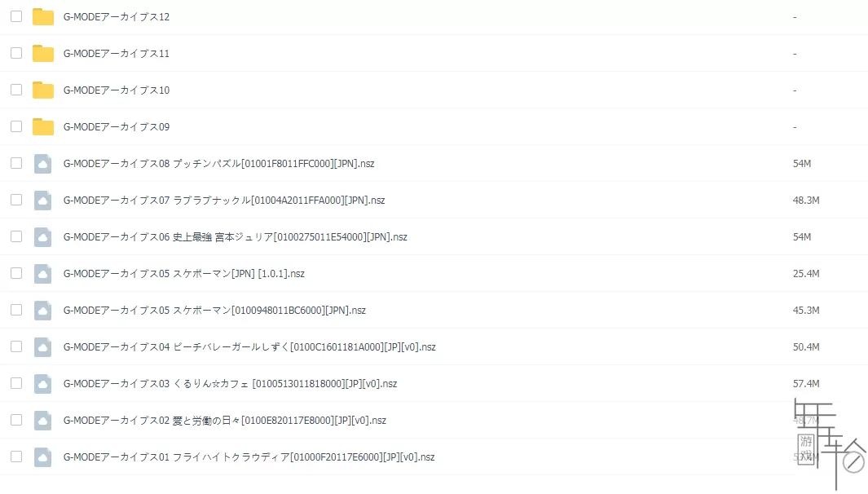Click the folder icon for G-MODEアーカイブス12
This screenshot has height=494, width=868.
click(x=43, y=17)
